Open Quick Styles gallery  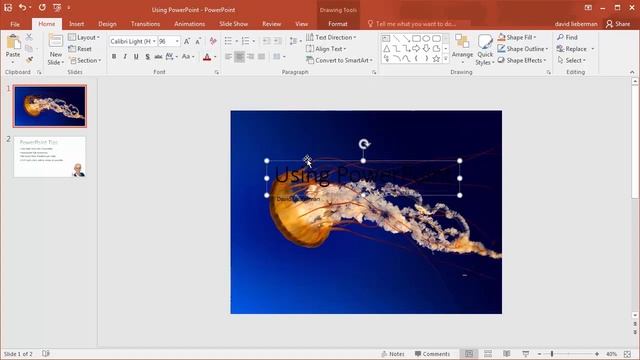point(485,50)
